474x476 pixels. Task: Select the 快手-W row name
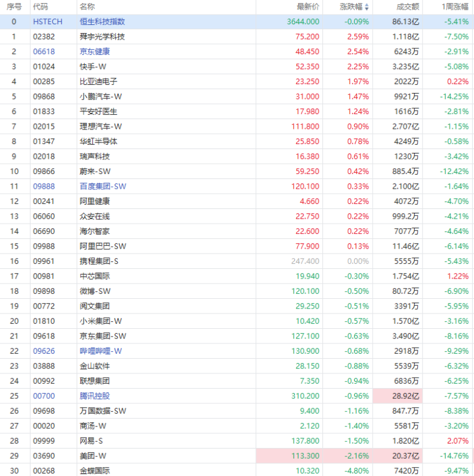[93, 66]
